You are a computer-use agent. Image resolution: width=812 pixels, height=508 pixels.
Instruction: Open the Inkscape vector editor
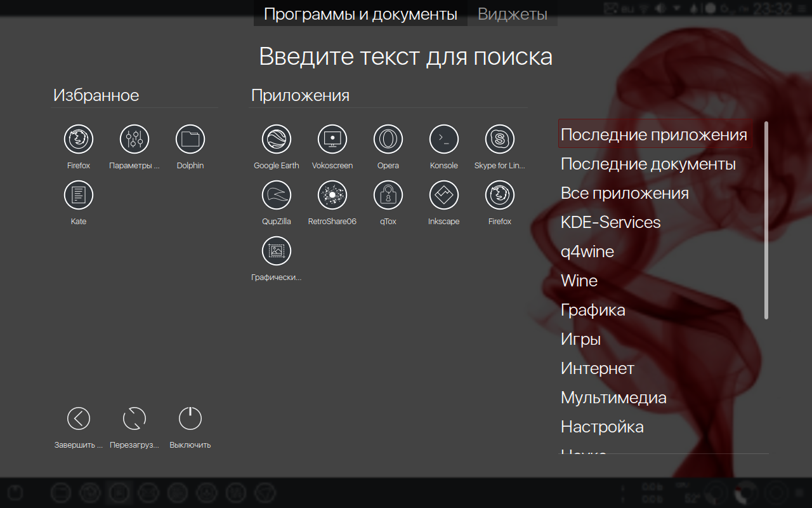click(x=444, y=195)
